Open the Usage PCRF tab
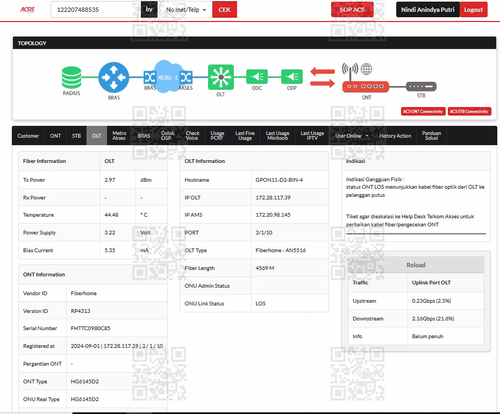The height and width of the screenshot is (414, 500). pyautogui.click(x=217, y=135)
